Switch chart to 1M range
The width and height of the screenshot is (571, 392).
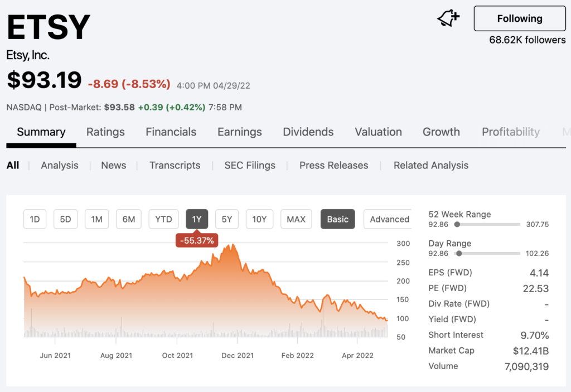(x=97, y=219)
